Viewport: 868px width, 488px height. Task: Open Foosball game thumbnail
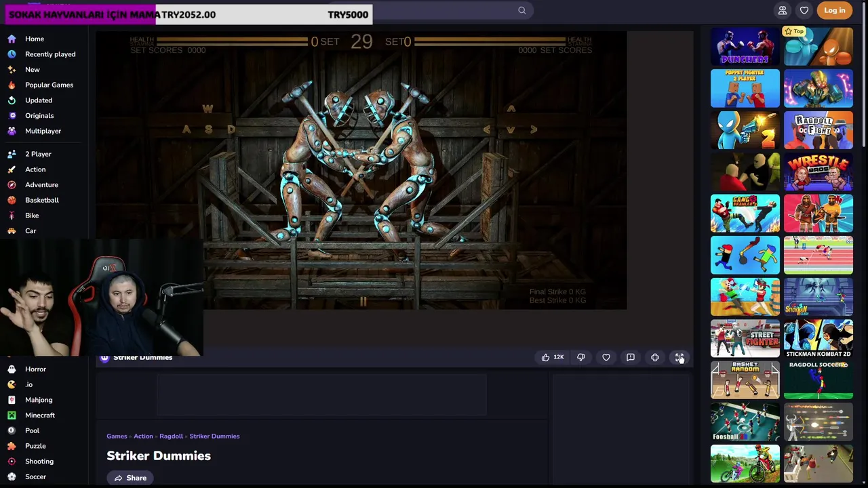pos(745,422)
